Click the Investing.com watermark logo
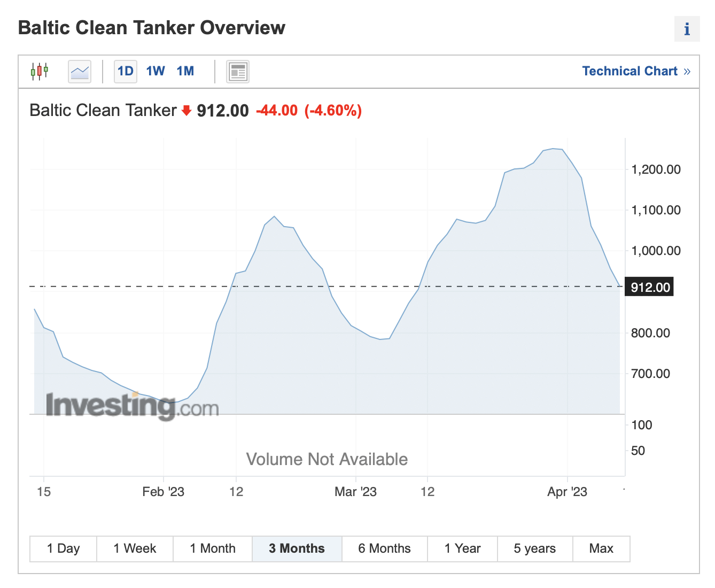 pyautogui.click(x=132, y=406)
